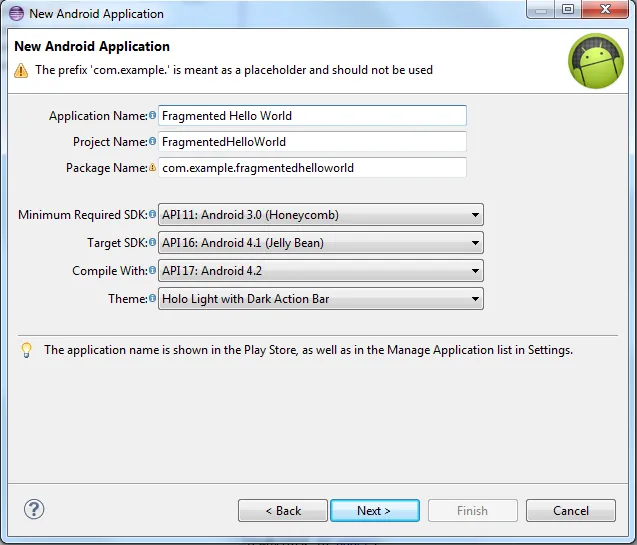Click the info icon beside Project Name
Viewport: 637px width, 545px height.
click(x=153, y=142)
